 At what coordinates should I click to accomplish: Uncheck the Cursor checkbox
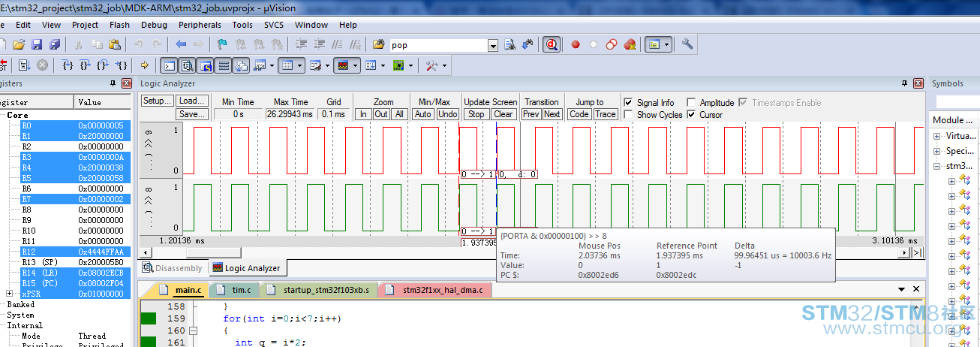click(691, 115)
